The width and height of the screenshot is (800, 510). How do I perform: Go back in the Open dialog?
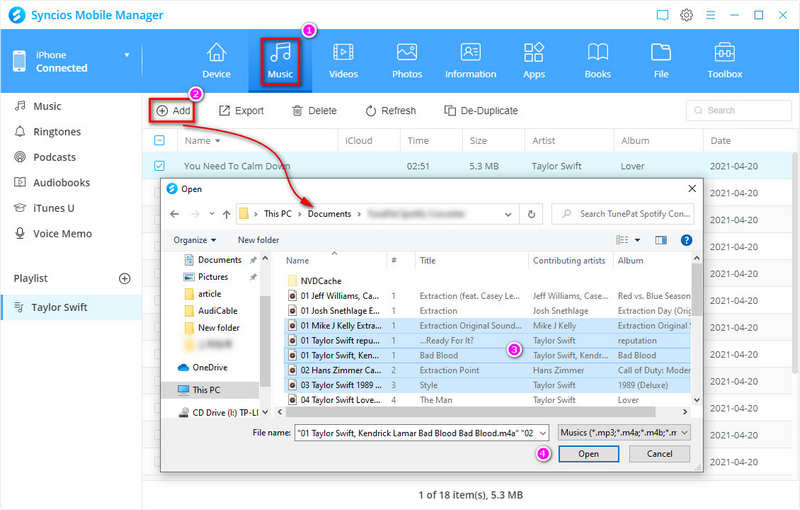[x=174, y=214]
